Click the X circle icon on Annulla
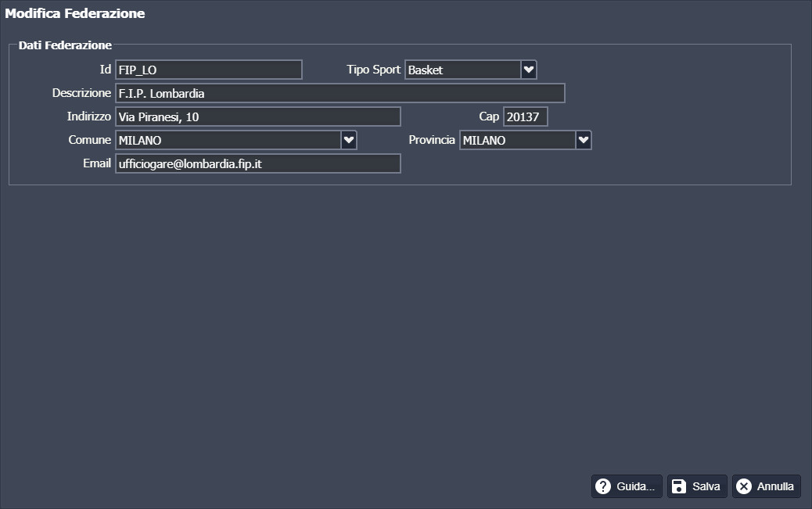 [744, 486]
